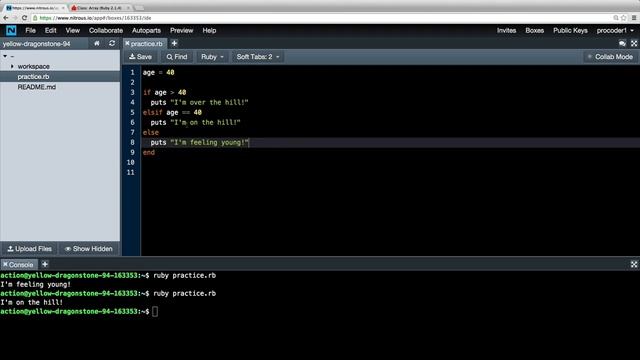Open the Ruby language dropdown
The image size is (640, 360).
[212, 57]
